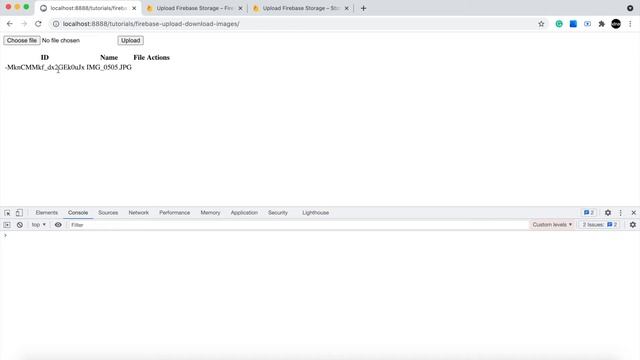640x360 pixels.
Task: Select the first Upload Firebase Storage tab
Action: [x=194, y=8]
